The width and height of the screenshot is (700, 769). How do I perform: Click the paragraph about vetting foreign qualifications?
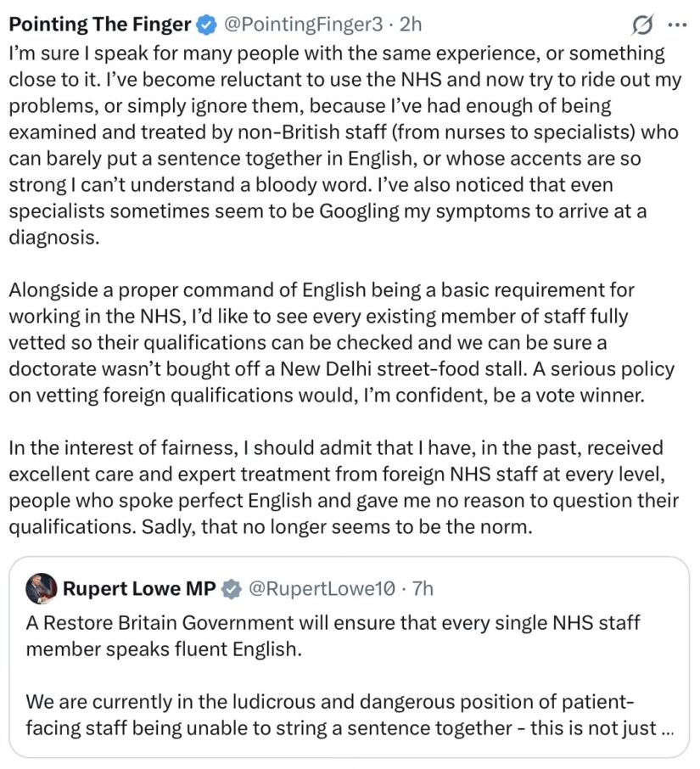pyautogui.click(x=342, y=342)
